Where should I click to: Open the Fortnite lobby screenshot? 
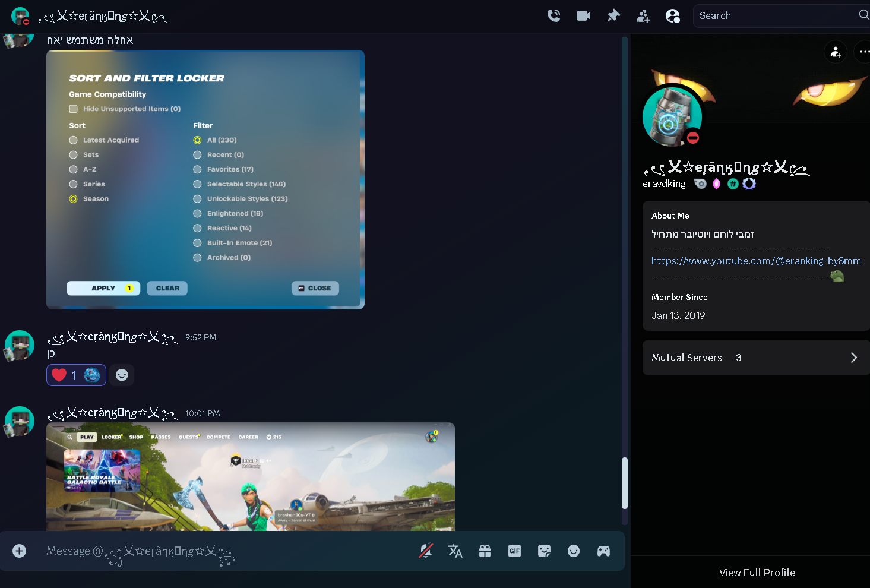251,476
